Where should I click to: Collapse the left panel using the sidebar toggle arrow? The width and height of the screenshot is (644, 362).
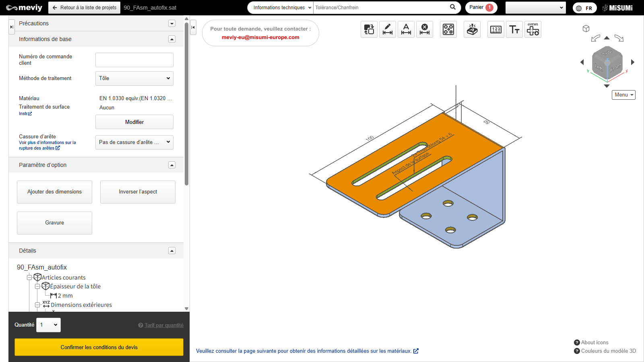(193, 27)
